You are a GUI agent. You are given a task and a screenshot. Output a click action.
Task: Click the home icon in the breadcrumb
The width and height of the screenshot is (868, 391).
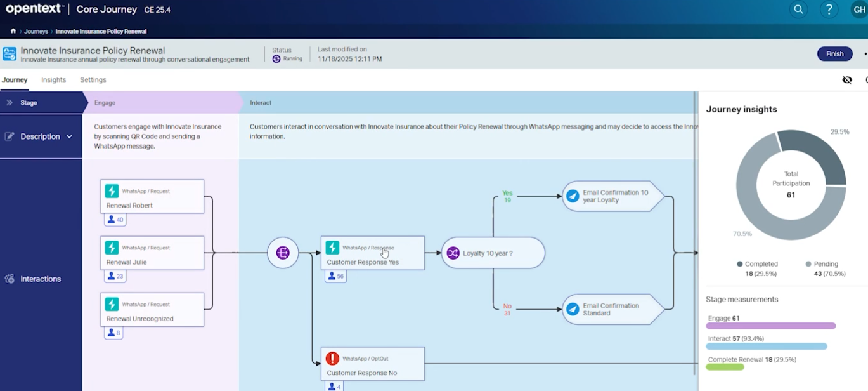pyautogui.click(x=13, y=30)
